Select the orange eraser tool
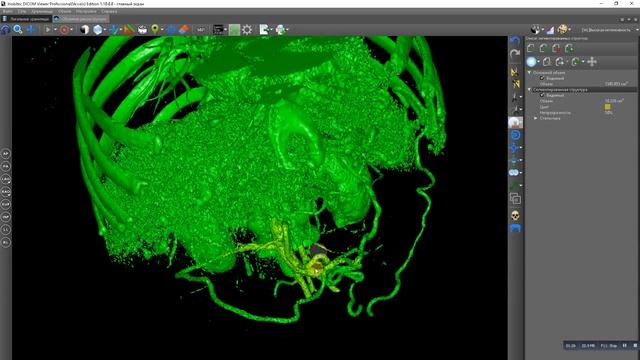Screen dimensions: 640x360 pyautogui.click(x=184, y=29)
